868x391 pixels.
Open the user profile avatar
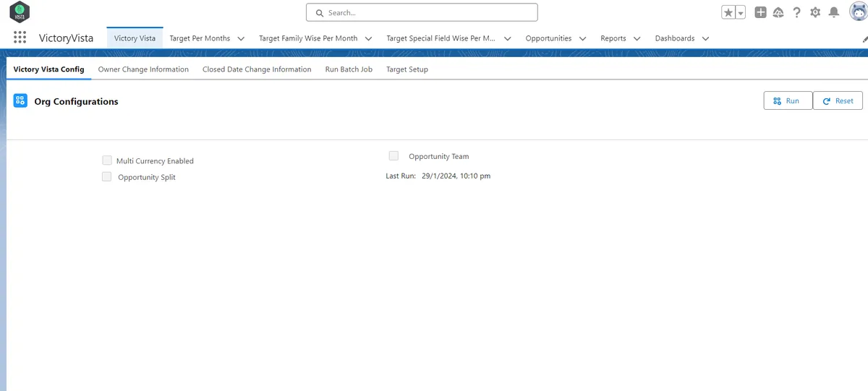[x=857, y=12]
